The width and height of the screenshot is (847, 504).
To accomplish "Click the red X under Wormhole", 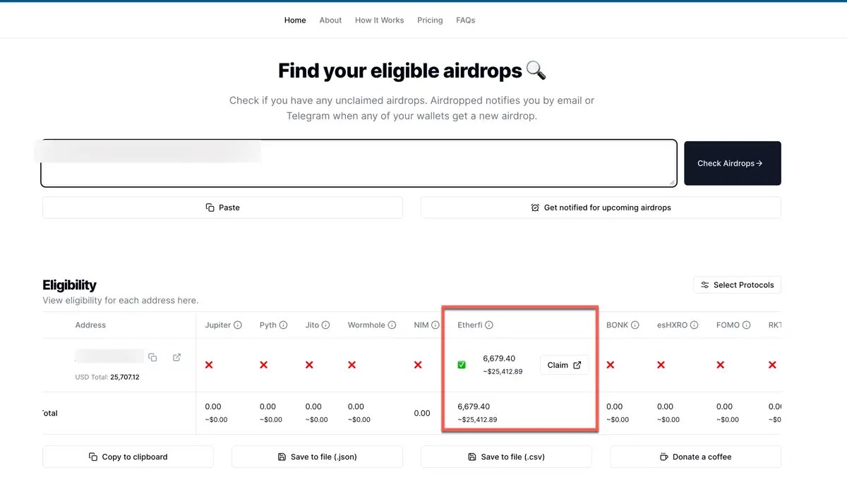I will 352,365.
